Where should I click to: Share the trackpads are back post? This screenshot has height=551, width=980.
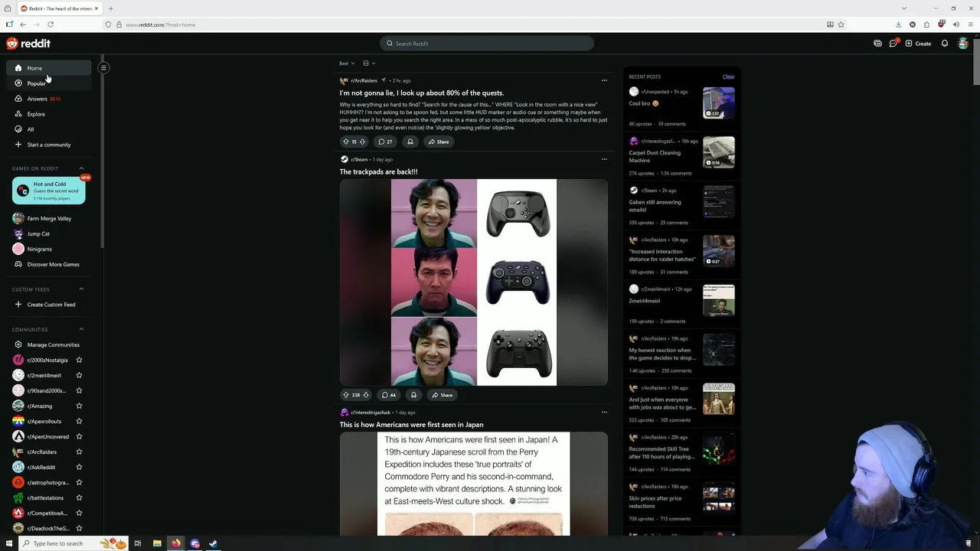(x=442, y=395)
